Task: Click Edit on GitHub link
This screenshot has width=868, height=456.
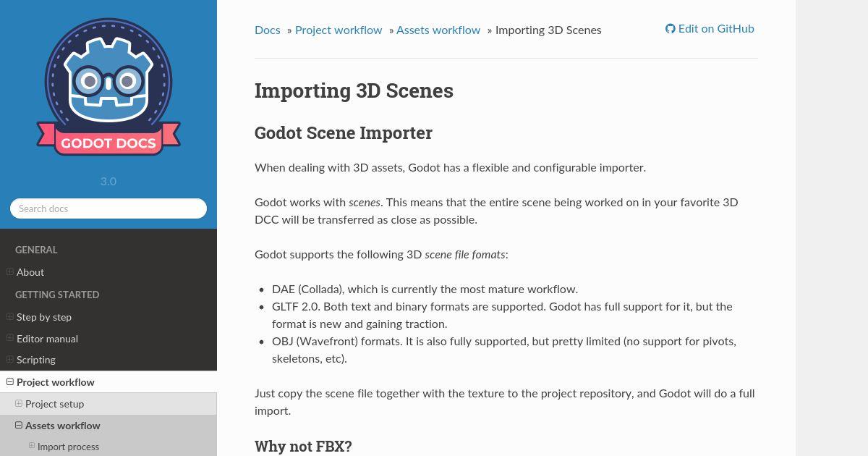Action: click(710, 29)
